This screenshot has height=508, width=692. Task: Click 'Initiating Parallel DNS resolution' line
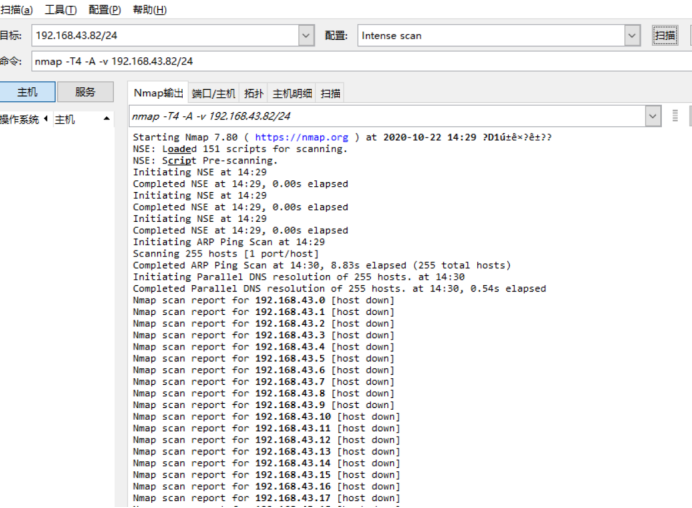coord(299,277)
